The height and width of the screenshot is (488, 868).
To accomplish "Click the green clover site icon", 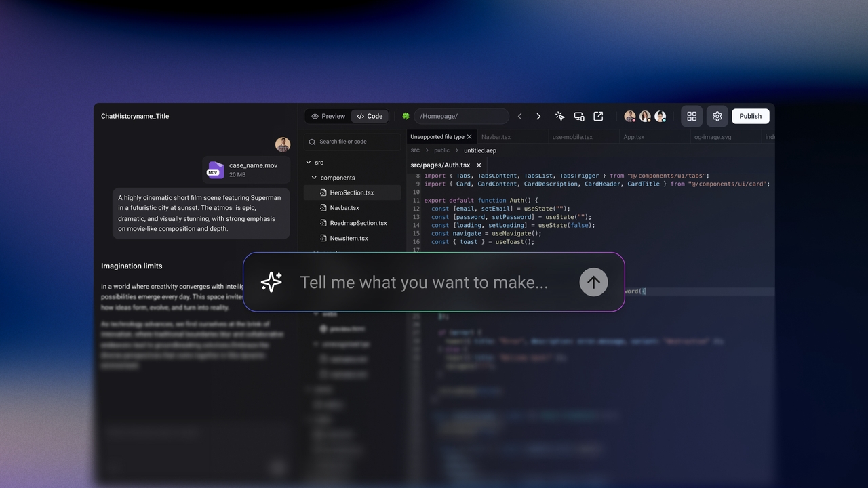I will 406,116.
